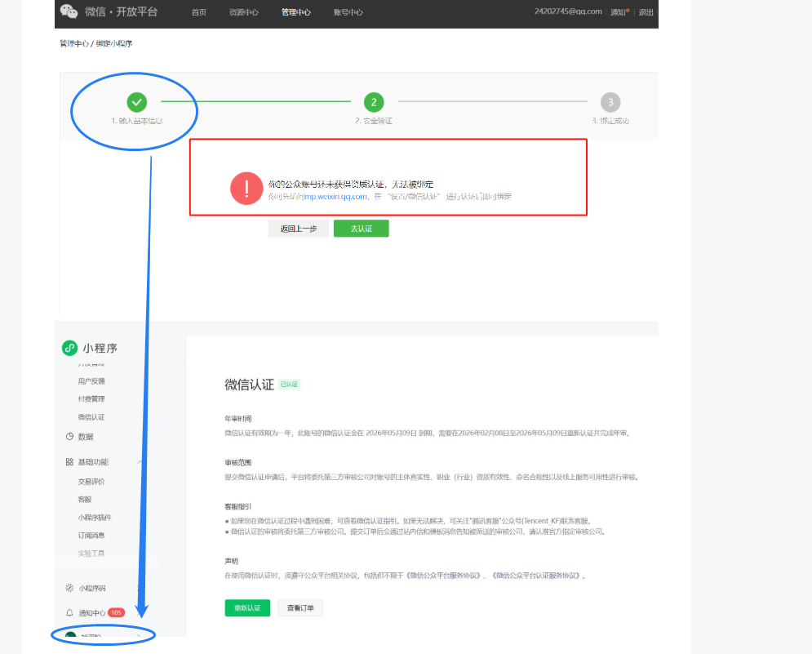Viewport: 812px width, 654px height.
Task: Click the 3. 绑定成功 step label
Action: [x=610, y=121]
